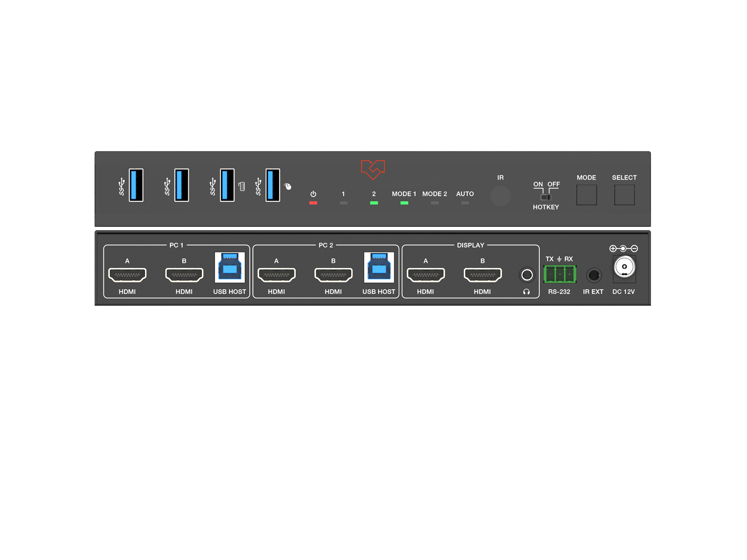Screen dimensions: 747x560
Task: Click the green MODE 1 LED indicator
Action: pyautogui.click(x=404, y=203)
